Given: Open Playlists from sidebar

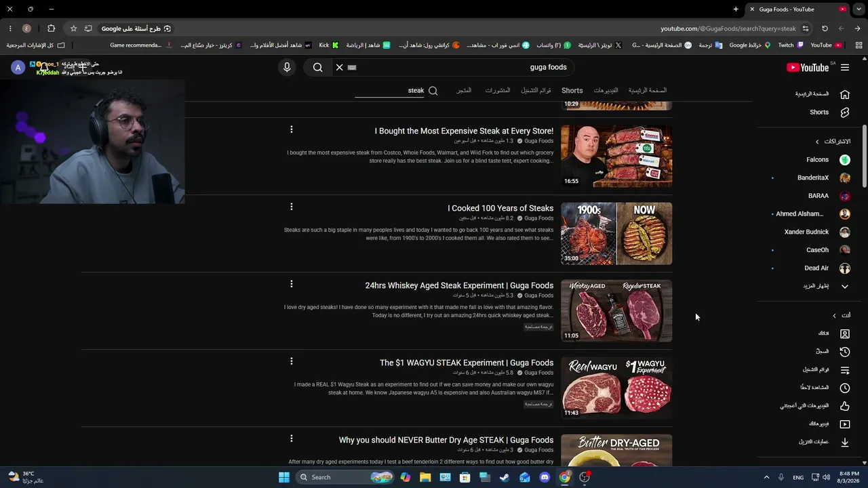Looking at the screenshot, I should pyautogui.click(x=825, y=370).
